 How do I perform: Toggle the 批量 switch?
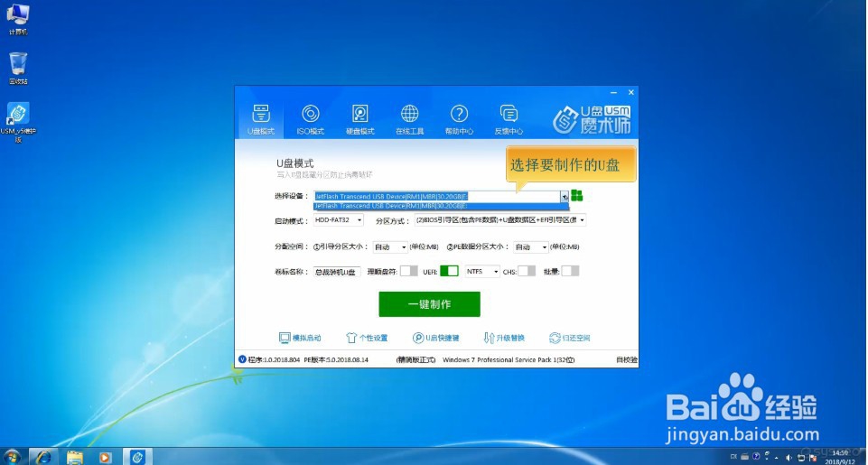tap(570, 271)
